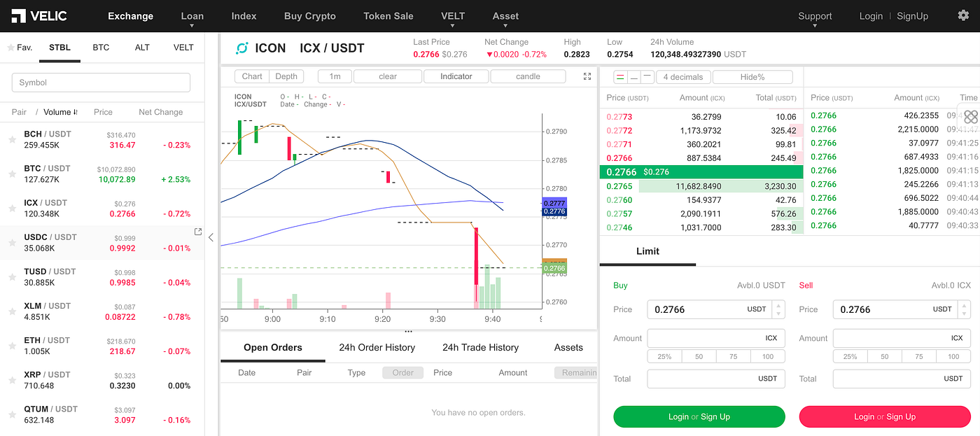Set buy amount to 25%

click(664, 356)
